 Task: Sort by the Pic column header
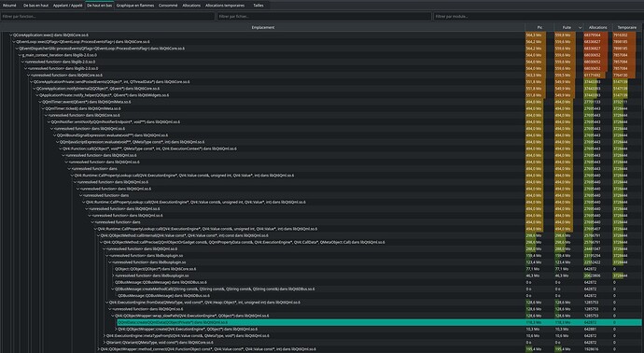tap(539, 27)
